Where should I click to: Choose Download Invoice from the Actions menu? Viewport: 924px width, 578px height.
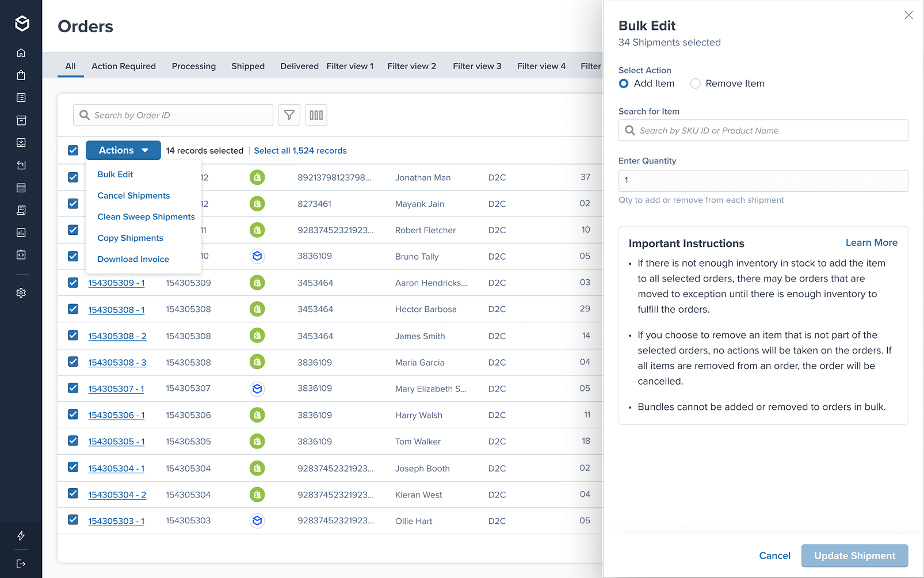point(133,259)
